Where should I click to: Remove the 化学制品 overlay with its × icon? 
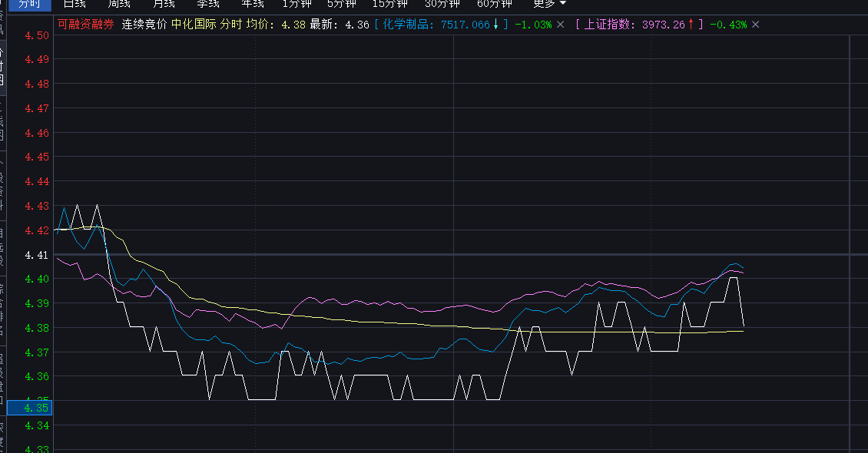tap(560, 25)
